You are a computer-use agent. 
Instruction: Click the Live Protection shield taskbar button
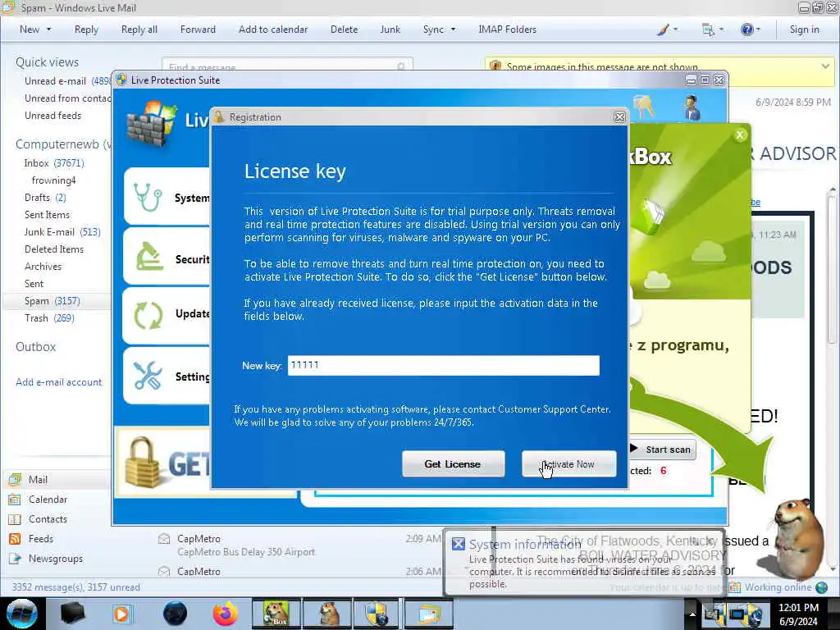(x=377, y=614)
